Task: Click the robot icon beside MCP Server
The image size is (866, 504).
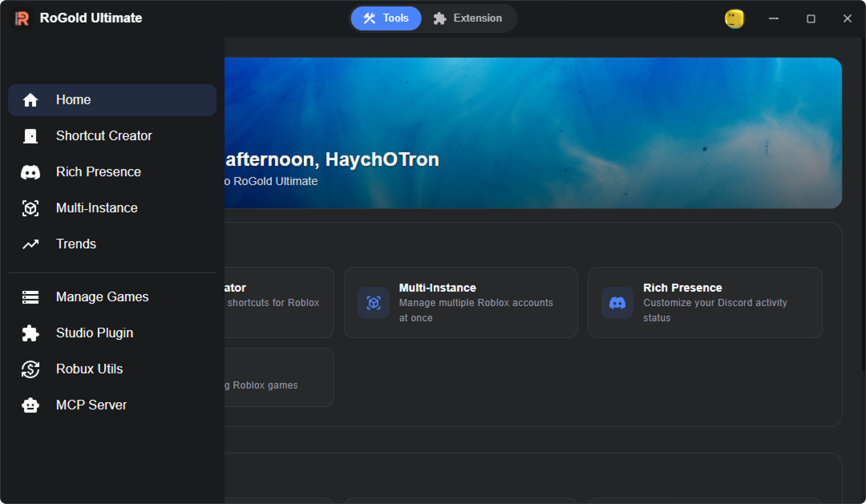Action: click(x=30, y=405)
